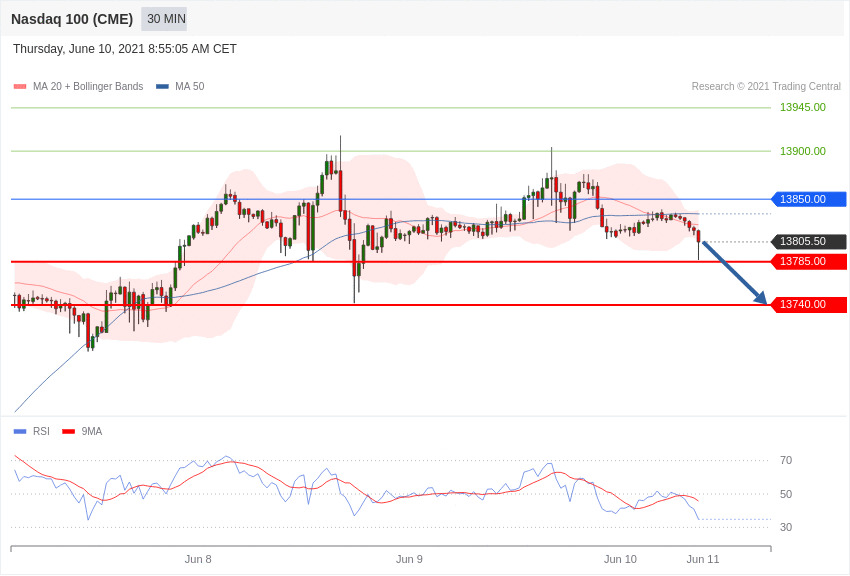Click the Nasdaq 100 (CME) title

[72, 19]
